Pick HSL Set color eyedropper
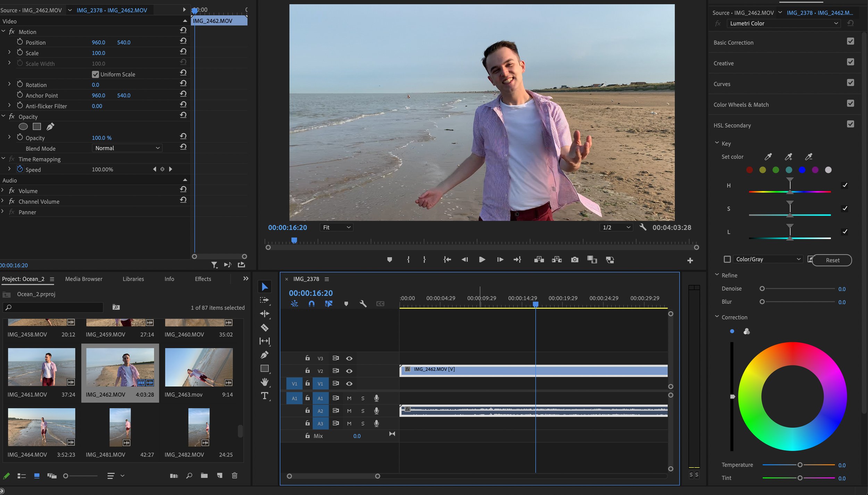868x495 pixels. [x=768, y=157]
